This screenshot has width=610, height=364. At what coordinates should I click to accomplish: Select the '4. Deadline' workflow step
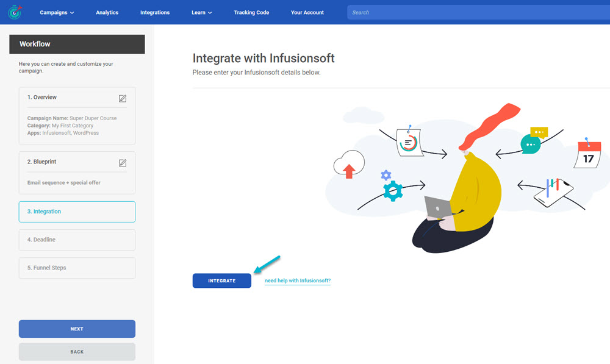point(77,240)
